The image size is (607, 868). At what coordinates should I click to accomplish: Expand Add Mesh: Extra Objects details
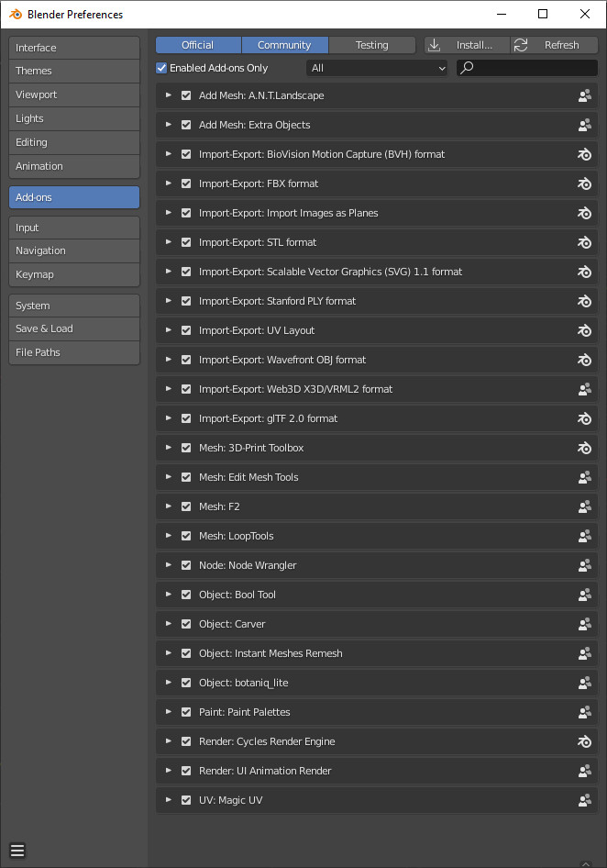coord(169,125)
